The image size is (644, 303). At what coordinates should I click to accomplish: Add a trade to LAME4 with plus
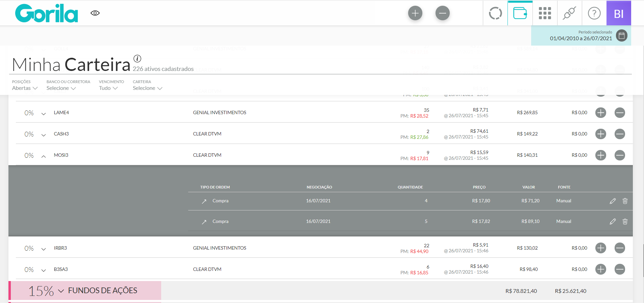tap(600, 113)
